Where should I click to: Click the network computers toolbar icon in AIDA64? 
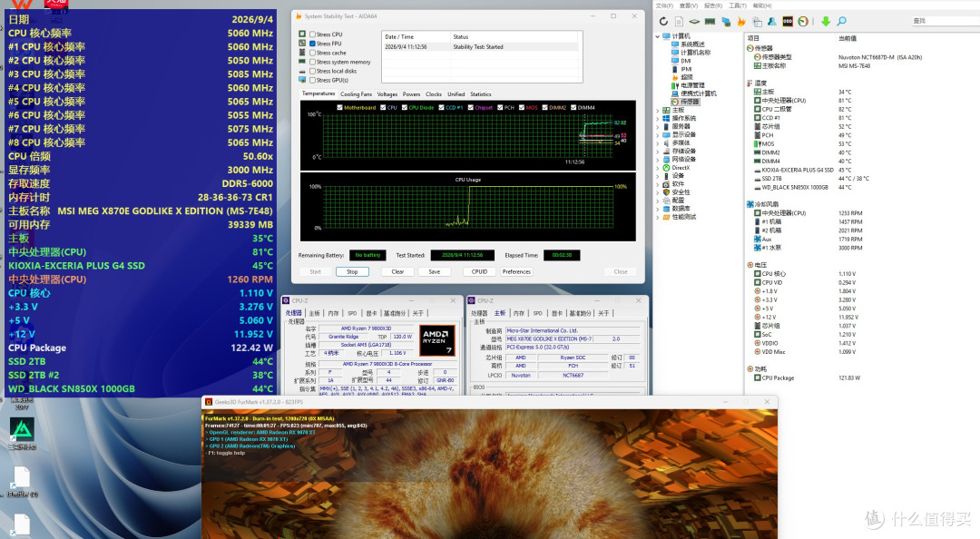[x=726, y=21]
